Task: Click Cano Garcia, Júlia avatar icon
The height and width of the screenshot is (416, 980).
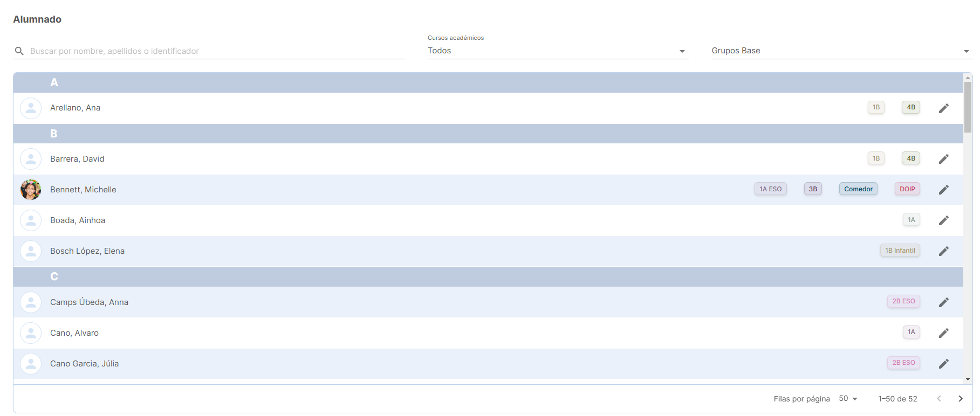Action: tap(31, 364)
